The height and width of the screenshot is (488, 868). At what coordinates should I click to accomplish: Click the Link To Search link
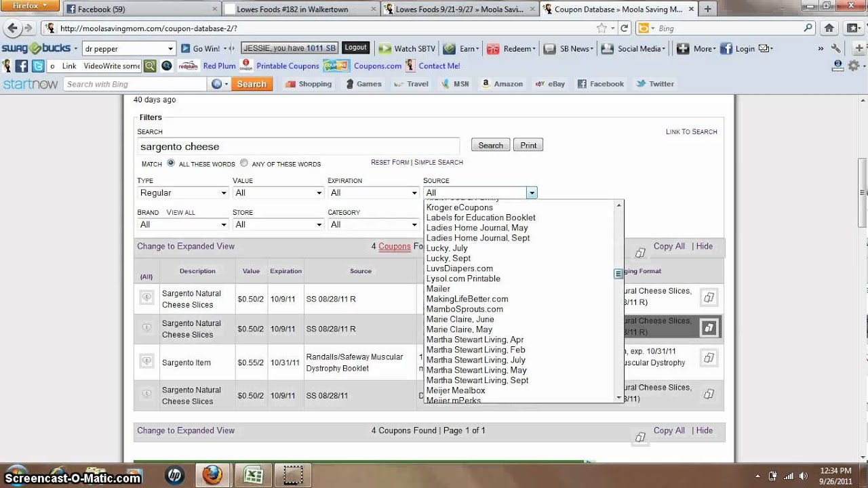tap(691, 131)
